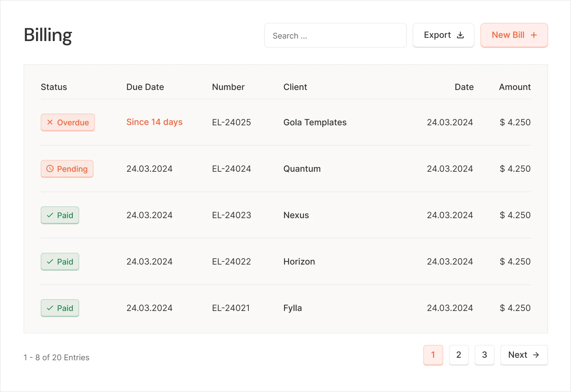Screen dimensions: 571x392
Task: Select invoice number EL-24025
Action: tap(232, 122)
